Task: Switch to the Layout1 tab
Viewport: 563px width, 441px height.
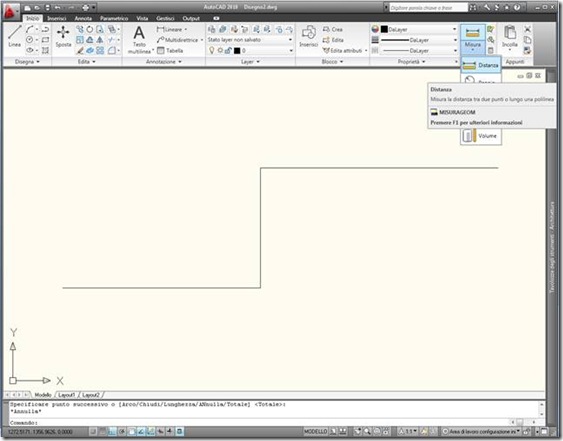Action: tap(66, 395)
